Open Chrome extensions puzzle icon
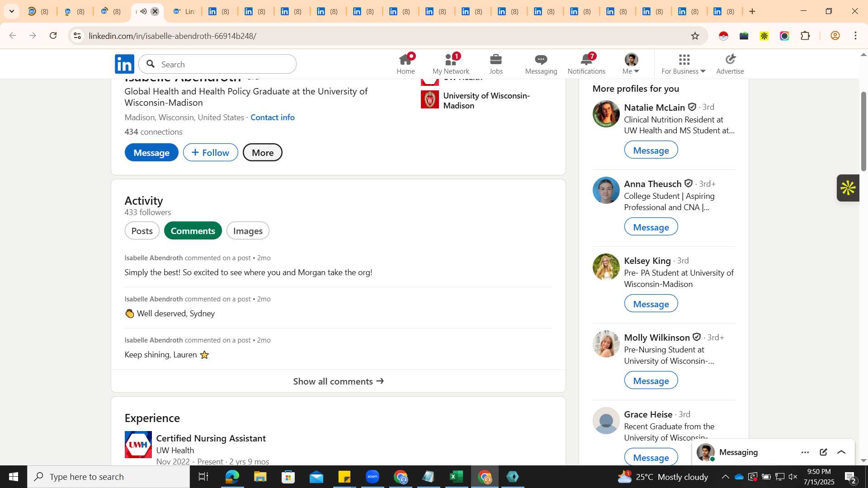Screen dimensions: 868x488 click(805, 36)
